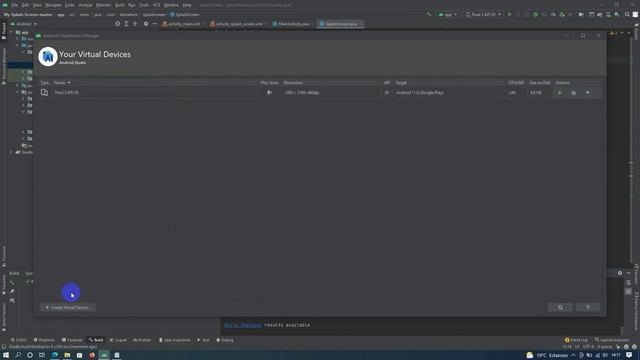Open the View menu
This screenshot has height=360, width=640.
coord(37,5)
